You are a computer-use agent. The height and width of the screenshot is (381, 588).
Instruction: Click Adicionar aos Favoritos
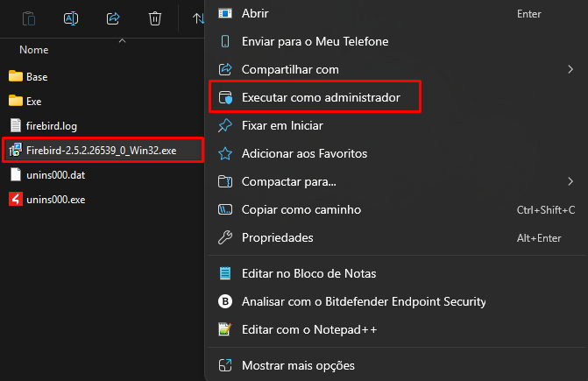[x=304, y=153]
